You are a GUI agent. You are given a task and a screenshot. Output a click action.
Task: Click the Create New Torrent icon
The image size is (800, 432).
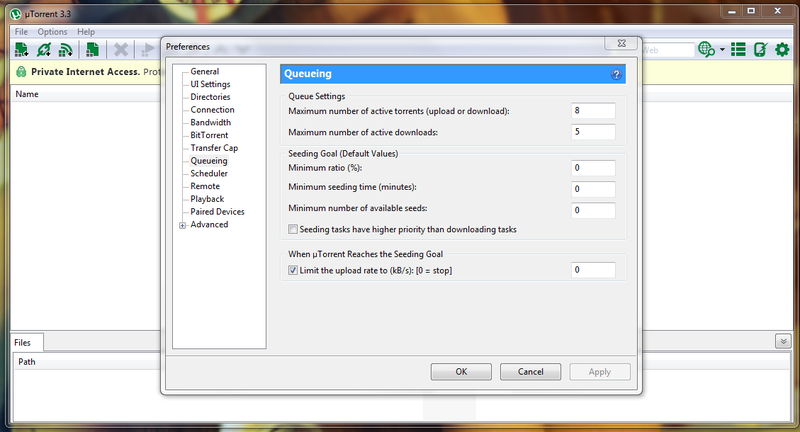pos(92,49)
